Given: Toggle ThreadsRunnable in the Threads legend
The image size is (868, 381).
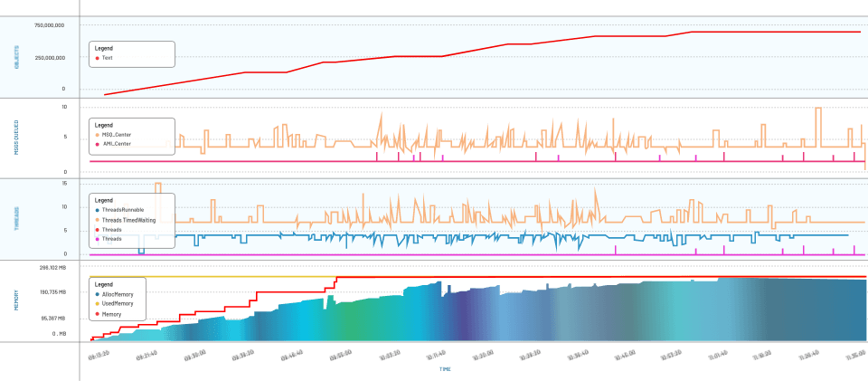Looking at the screenshot, I should tap(119, 210).
